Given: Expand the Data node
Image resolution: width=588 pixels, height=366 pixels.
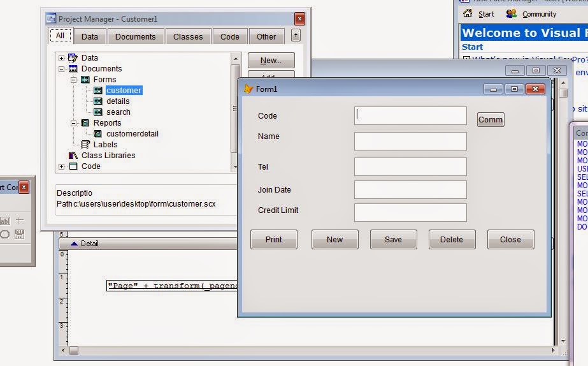Looking at the screenshot, I should [x=62, y=58].
